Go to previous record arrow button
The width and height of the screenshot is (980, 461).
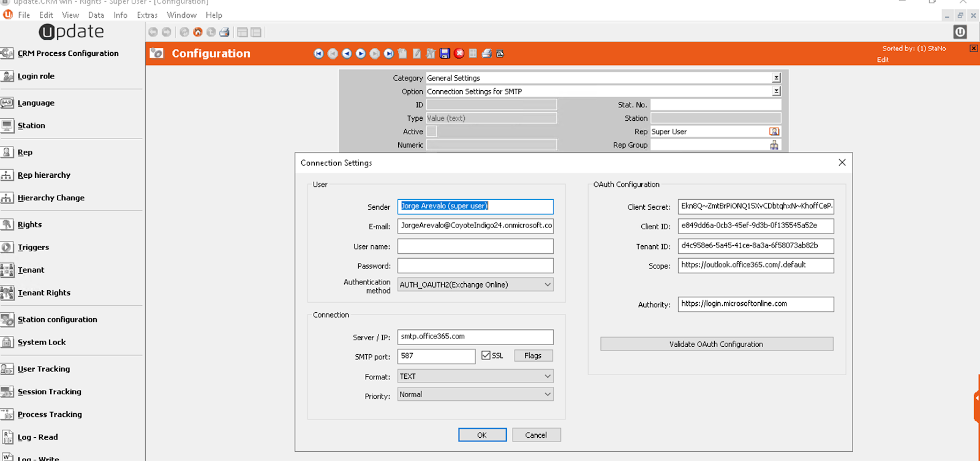(347, 53)
